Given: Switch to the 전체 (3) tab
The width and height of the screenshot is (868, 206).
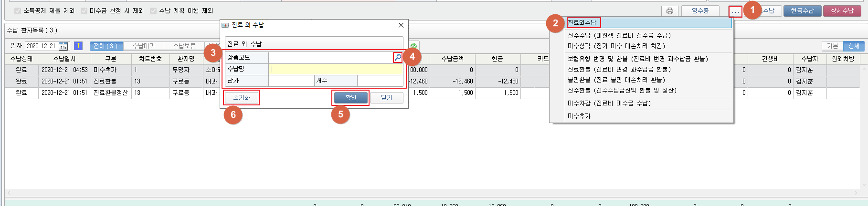Looking at the screenshot, I should 106,46.
